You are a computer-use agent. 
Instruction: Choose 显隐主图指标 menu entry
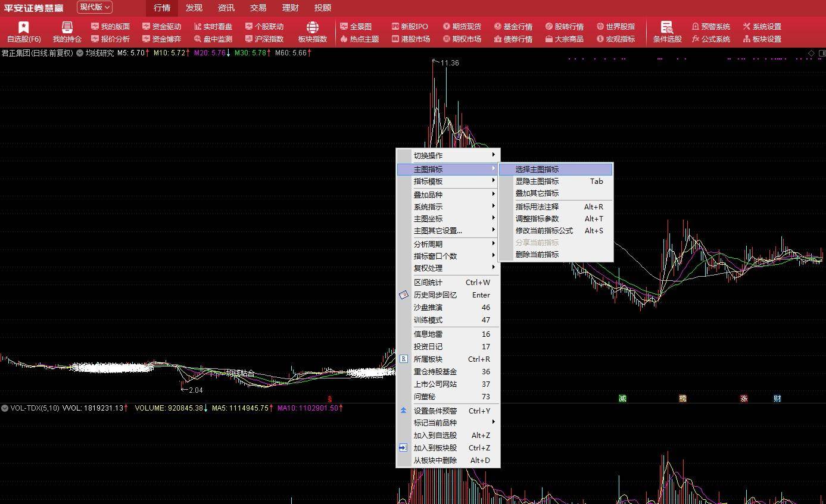coord(556,181)
